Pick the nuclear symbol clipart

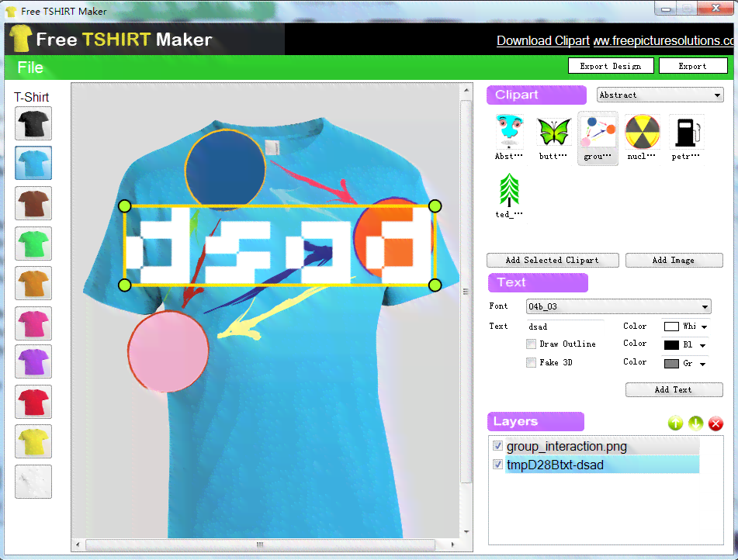[x=642, y=138]
